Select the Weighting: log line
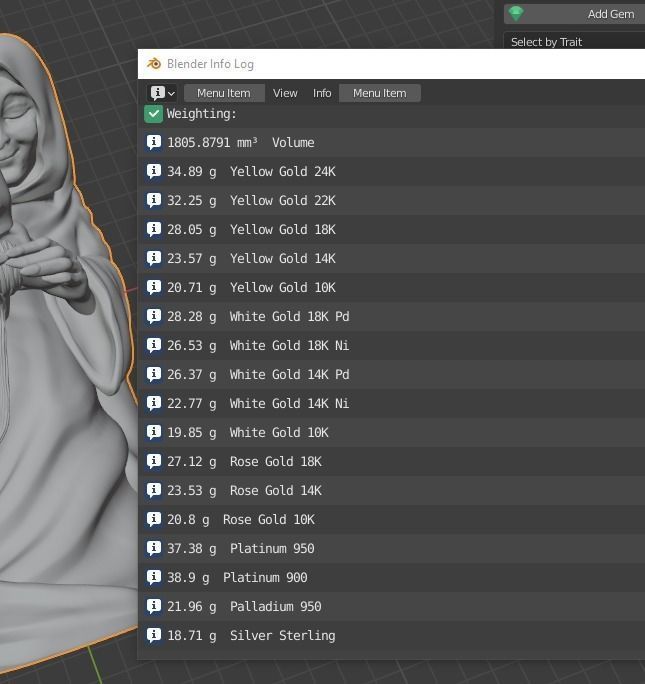 point(391,114)
